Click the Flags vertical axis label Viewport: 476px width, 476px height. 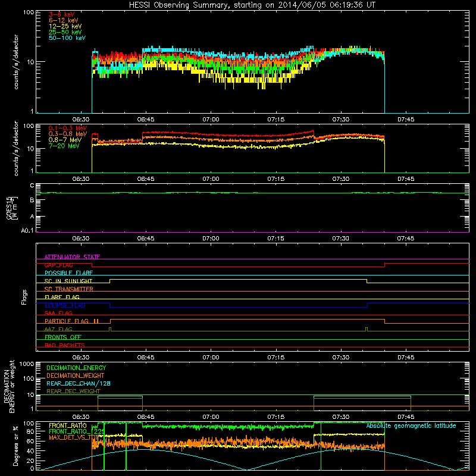coord(24,297)
